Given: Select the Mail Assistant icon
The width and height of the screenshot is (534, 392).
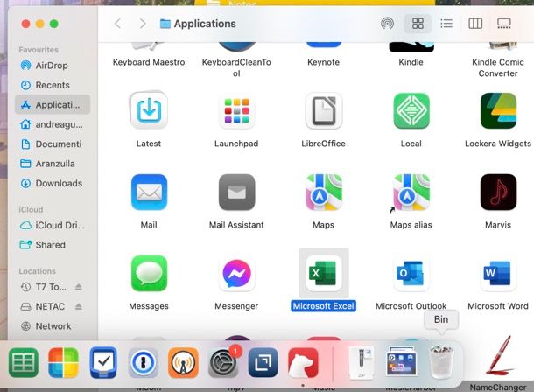Looking at the screenshot, I should pos(236,192).
